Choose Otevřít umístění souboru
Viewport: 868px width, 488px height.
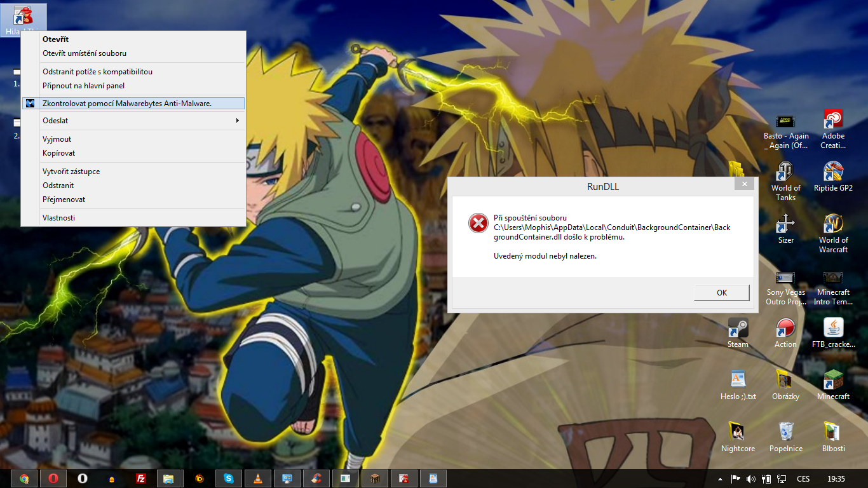(133, 53)
